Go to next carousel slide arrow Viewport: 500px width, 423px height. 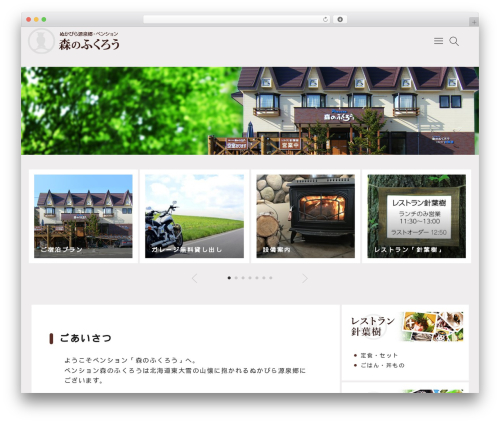305,278
